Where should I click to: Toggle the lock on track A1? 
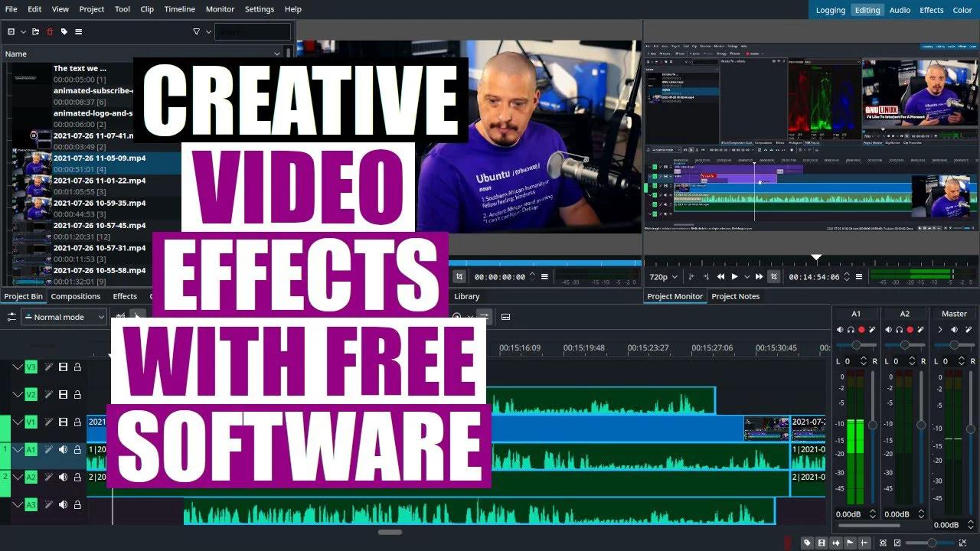[x=77, y=450]
